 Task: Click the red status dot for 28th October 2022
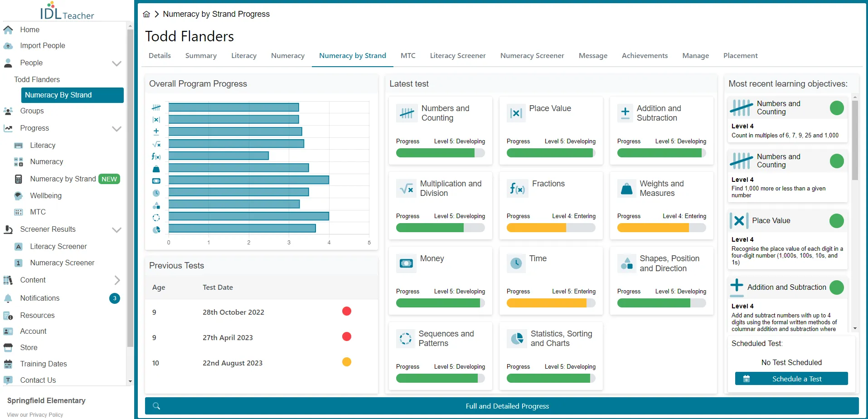[x=347, y=311]
